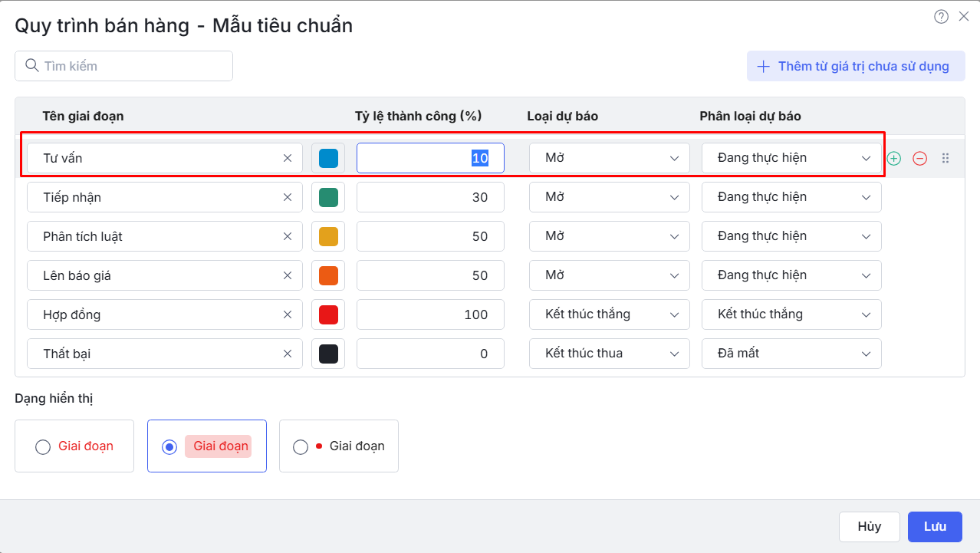This screenshot has height=553, width=980.
Task: Clear the Phân tích luật stage name
Action: click(x=288, y=236)
